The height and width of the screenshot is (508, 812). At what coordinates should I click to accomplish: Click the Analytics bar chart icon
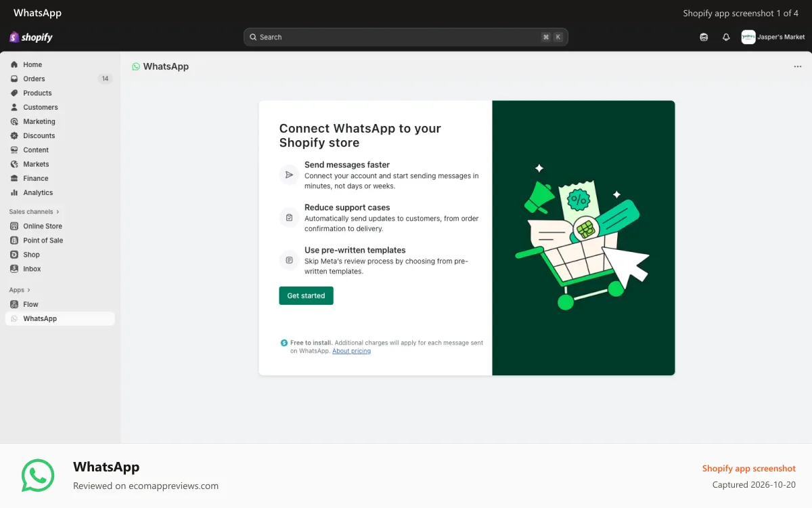[14, 192]
